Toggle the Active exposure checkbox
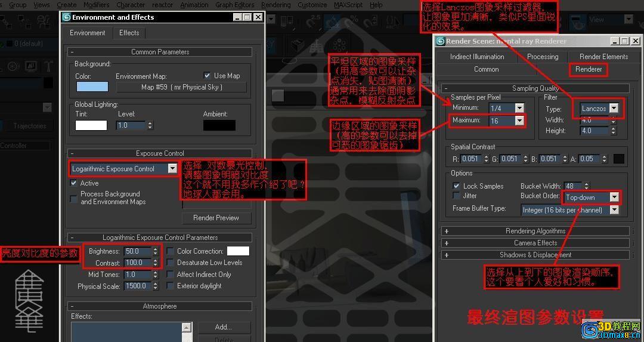The image size is (644, 342). click(x=74, y=183)
